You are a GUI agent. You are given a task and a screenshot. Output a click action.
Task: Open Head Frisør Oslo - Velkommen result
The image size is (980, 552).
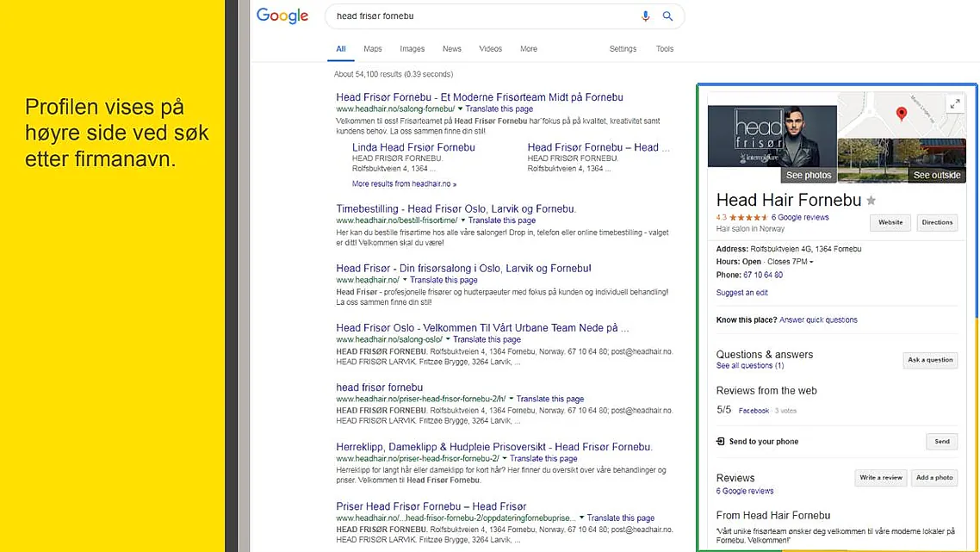(482, 327)
